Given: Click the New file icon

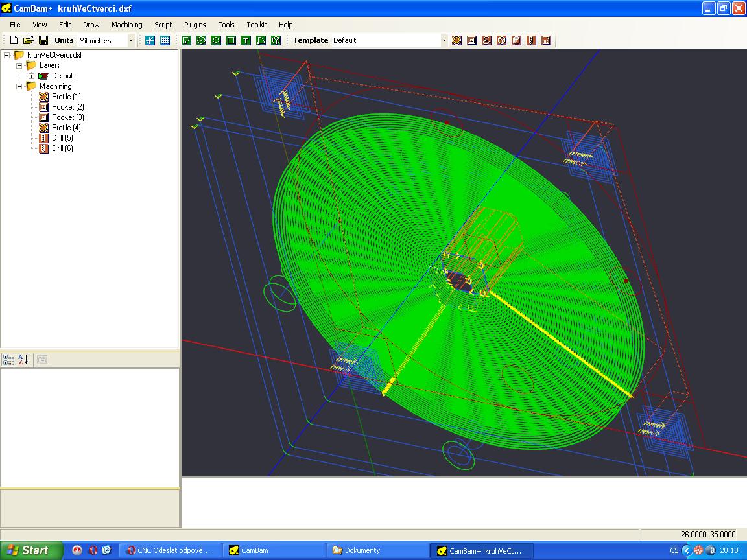Looking at the screenshot, I should (x=14, y=40).
